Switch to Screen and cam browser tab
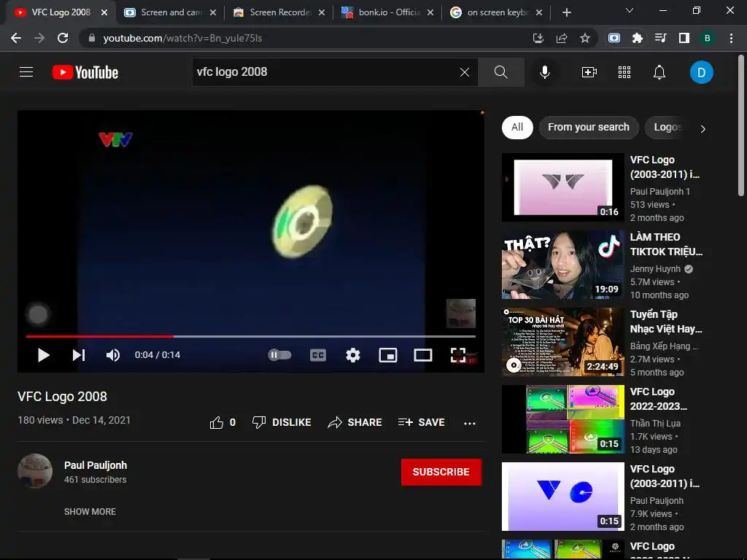 [x=169, y=12]
